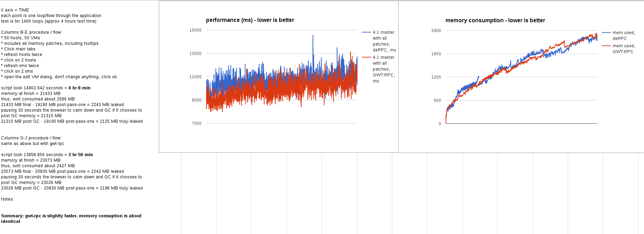Image resolution: width=644 pixels, height=234 pixels.
Task: Select the red 'mem used, GWT-RPC' legend swatch
Action: click(606, 46)
